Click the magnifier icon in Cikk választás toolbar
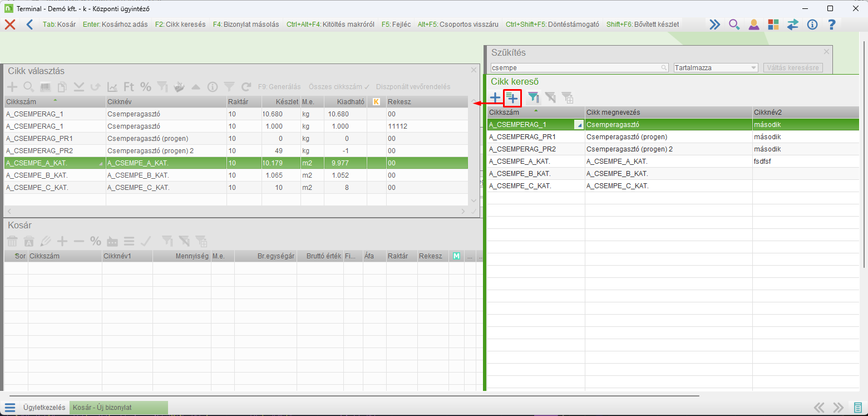The image size is (868, 416). [29, 87]
